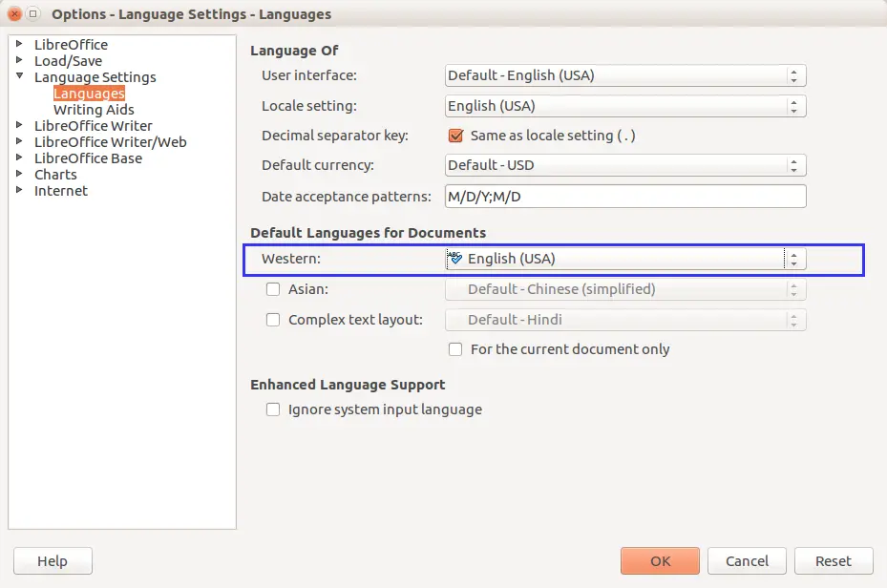Expand the LibreOffice tree node
This screenshot has width=887, height=588.
[19, 44]
